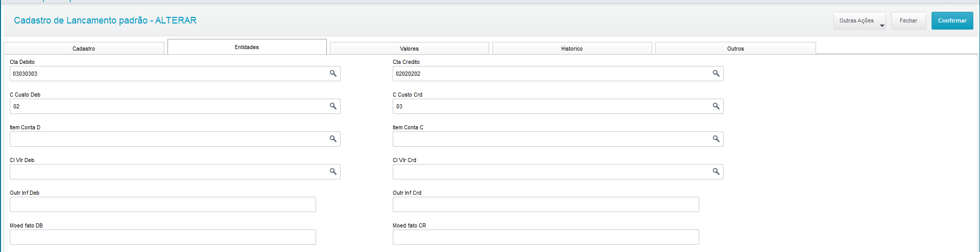Focus the Moed fato DB field
The width and height of the screenshot is (980, 252).
click(x=163, y=237)
